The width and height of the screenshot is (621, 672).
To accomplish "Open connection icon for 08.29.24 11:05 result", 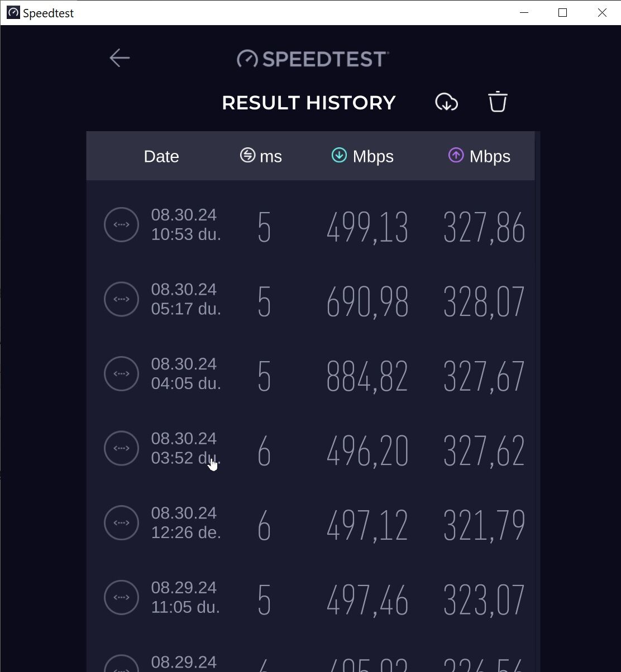I will (x=121, y=597).
